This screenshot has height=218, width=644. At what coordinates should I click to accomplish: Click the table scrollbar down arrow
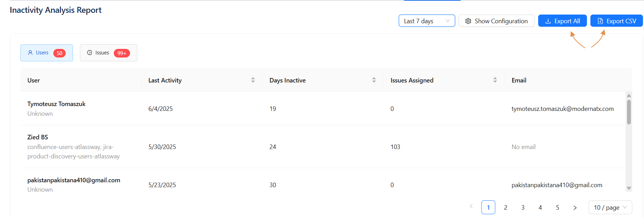click(x=629, y=188)
